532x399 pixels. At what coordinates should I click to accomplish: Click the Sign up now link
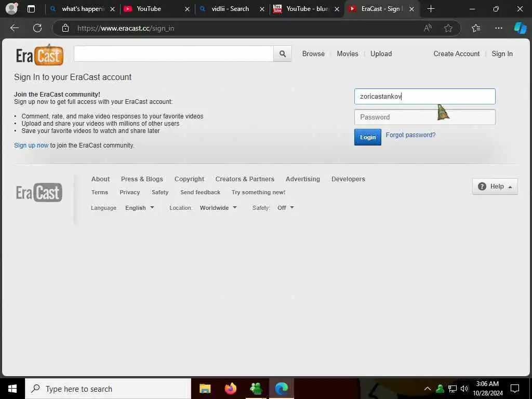coord(31,145)
